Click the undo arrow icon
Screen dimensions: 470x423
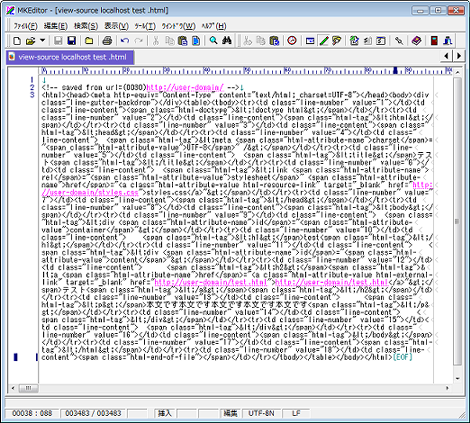point(125,41)
